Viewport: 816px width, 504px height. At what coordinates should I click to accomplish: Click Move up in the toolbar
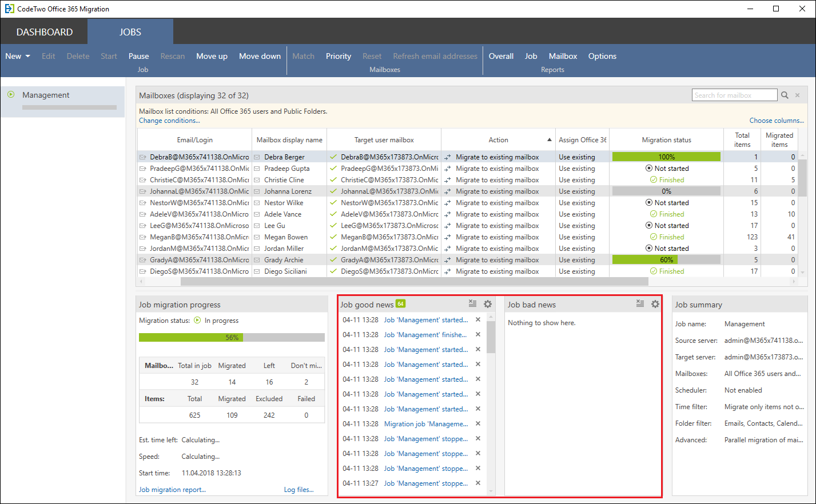pos(212,56)
